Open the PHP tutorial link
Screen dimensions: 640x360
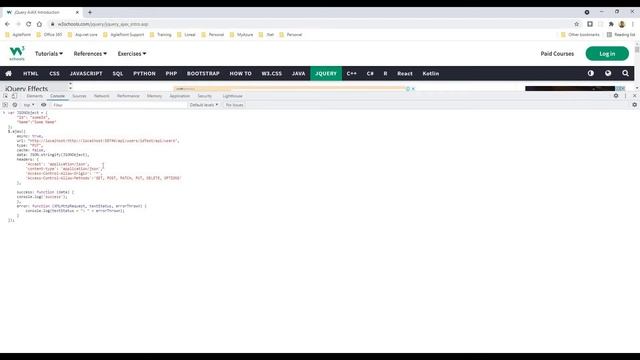click(x=171, y=73)
